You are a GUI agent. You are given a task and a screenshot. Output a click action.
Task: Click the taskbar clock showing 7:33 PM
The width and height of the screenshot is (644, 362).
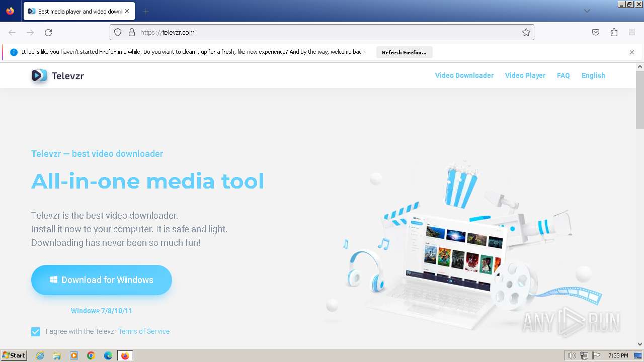click(618, 355)
